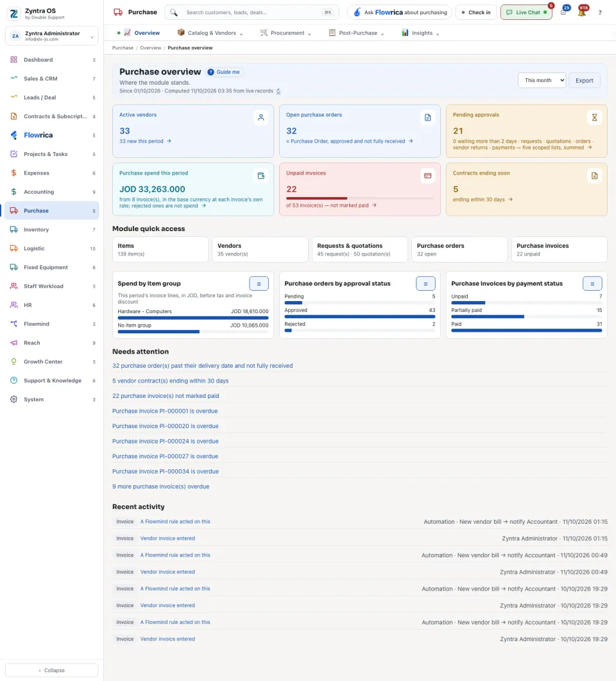Open Purchase breadcrumb link
Viewport: 616px width, 681px height.
tap(123, 47)
